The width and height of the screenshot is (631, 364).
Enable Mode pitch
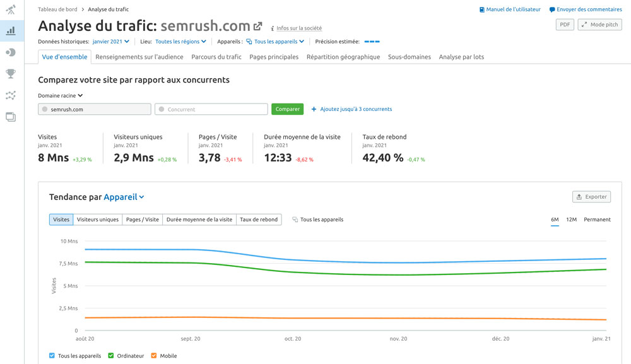coord(600,25)
